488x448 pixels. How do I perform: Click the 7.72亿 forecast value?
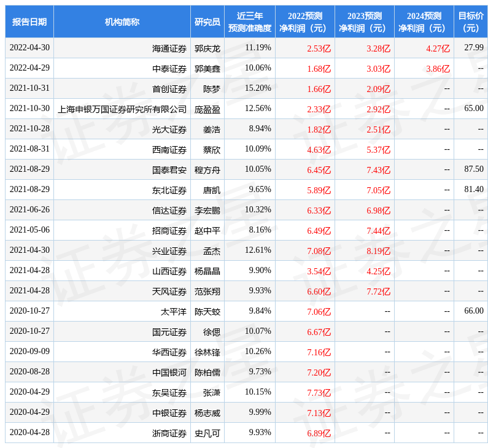pyautogui.click(x=379, y=292)
